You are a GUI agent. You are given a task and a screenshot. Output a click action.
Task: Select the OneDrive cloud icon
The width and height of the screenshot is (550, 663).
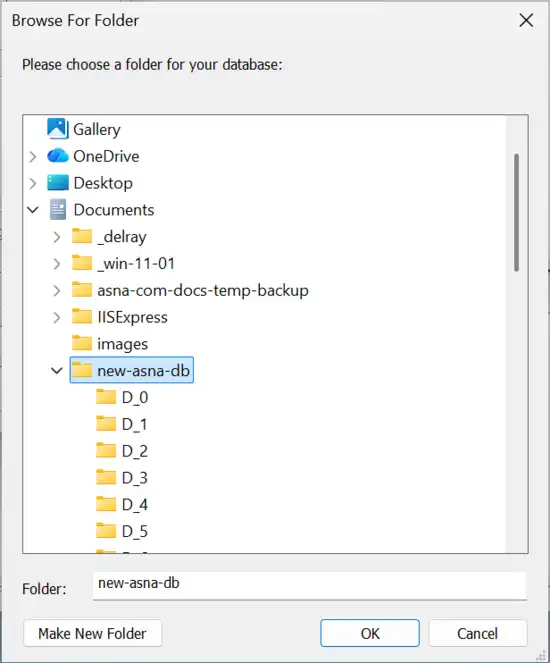[57, 156]
